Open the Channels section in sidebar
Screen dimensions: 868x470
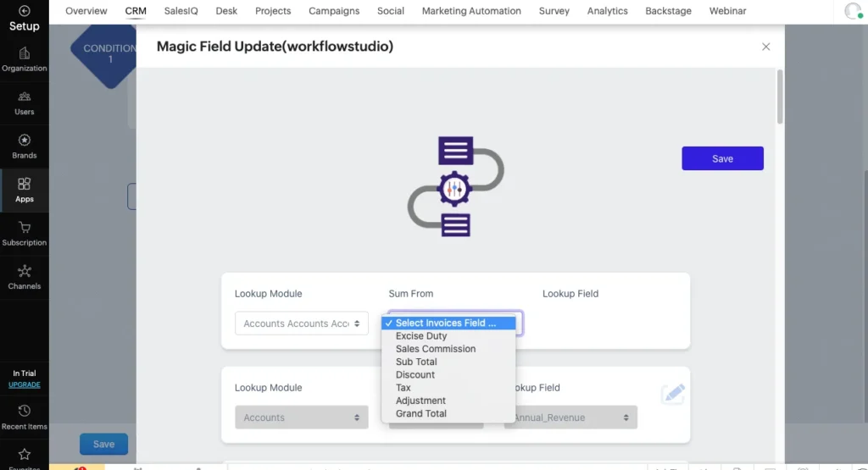click(x=24, y=278)
